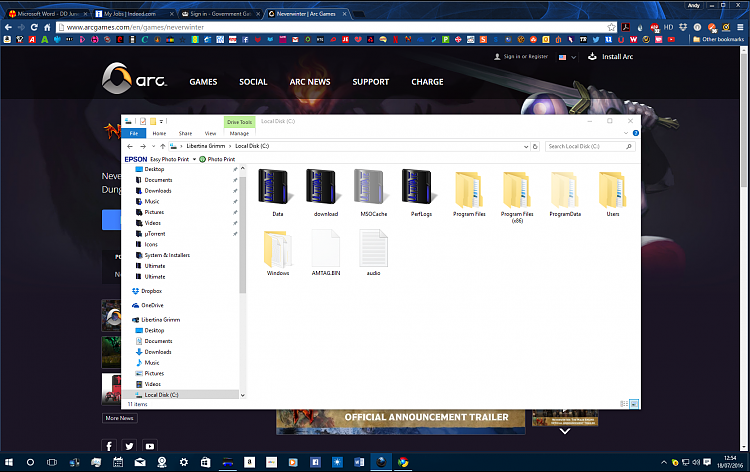Open the Users folder
Screen dimensions: 750x472
click(612, 190)
